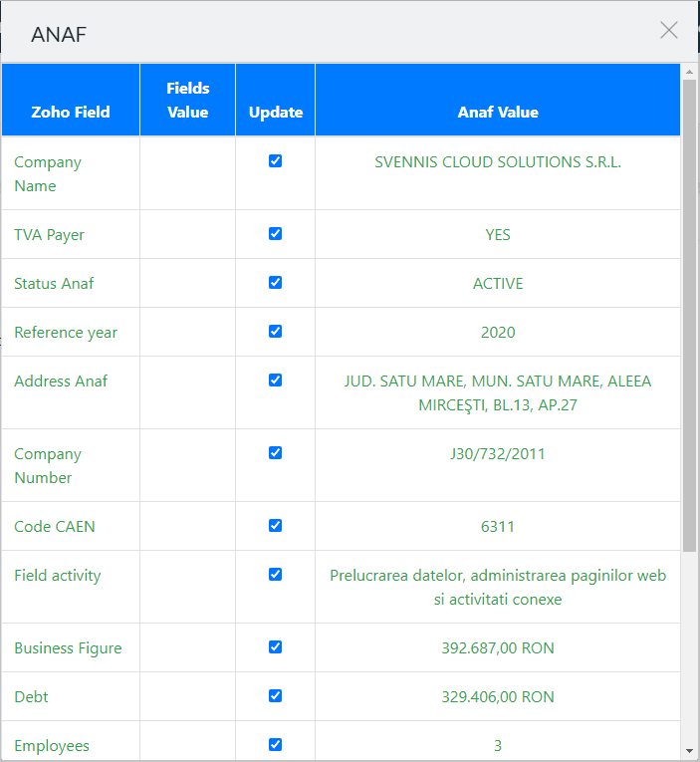Image resolution: width=700 pixels, height=762 pixels.
Task: Click the J30/732/2011 company number value
Action: 498,454
